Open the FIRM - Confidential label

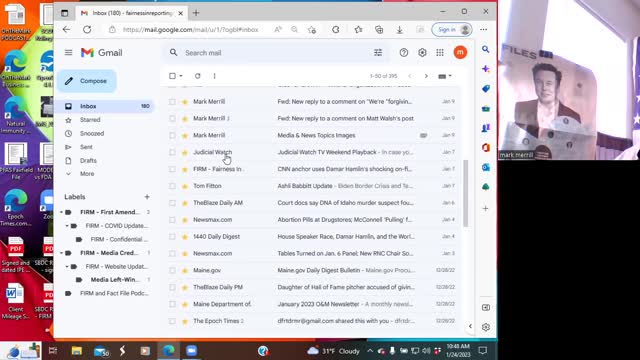[x=119, y=239]
